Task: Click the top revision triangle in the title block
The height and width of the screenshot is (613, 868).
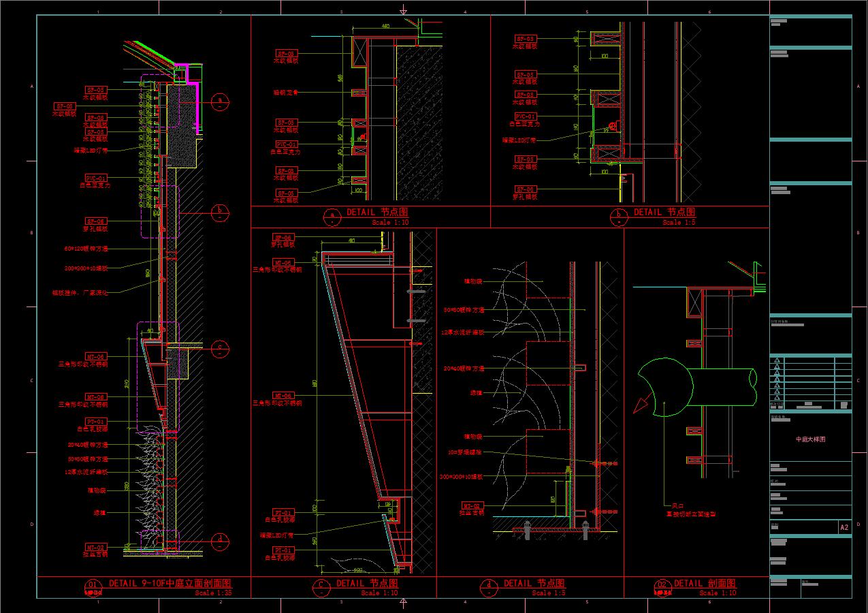Action: pyautogui.click(x=777, y=360)
